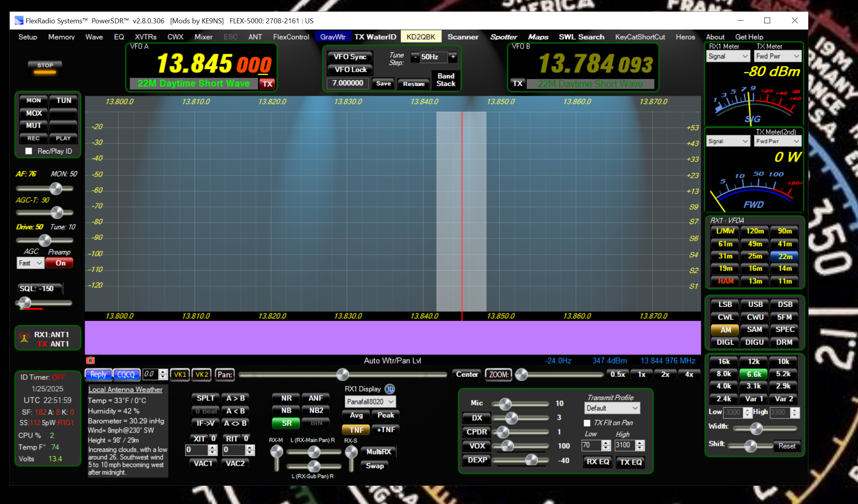Image resolution: width=858 pixels, height=504 pixels.
Task: Adjust the Pan position slider
Action: [343, 374]
